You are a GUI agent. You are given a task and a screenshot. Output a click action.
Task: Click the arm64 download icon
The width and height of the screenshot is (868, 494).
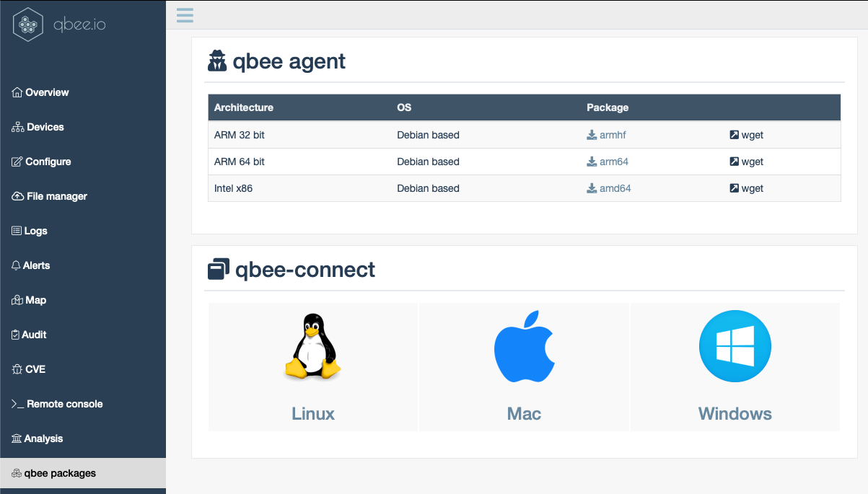coord(592,162)
